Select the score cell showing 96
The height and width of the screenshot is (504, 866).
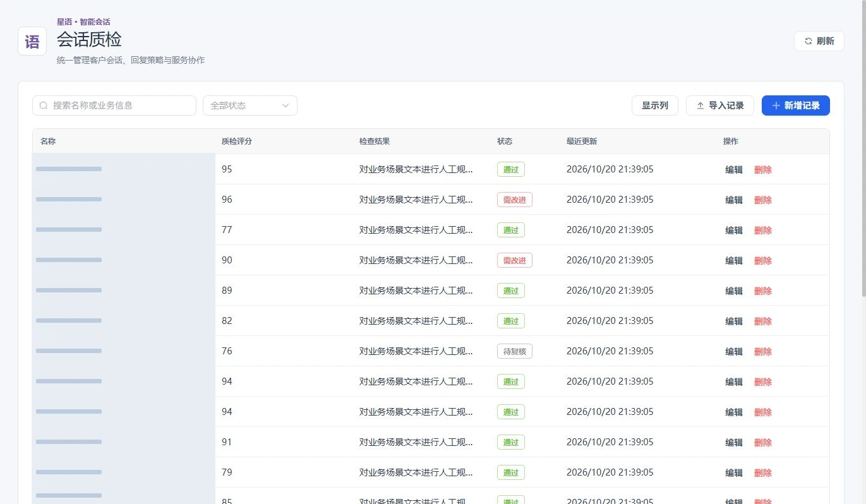[x=227, y=200]
